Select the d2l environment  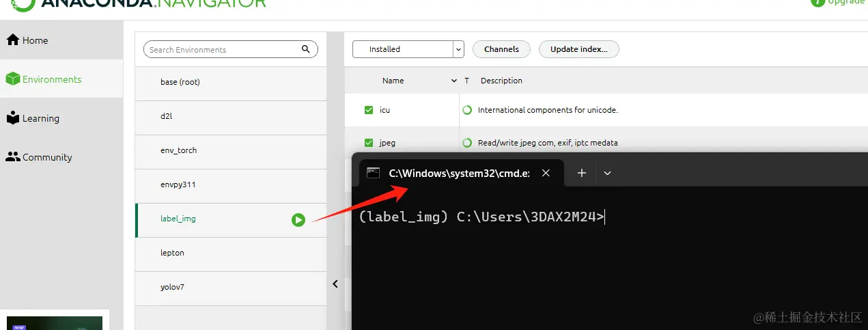tap(231, 118)
